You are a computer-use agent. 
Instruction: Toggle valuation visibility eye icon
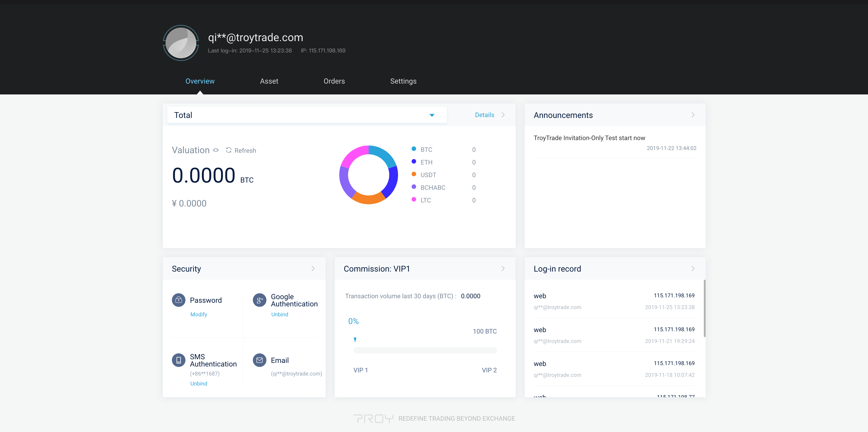pyautogui.click(x=216, y=150)
